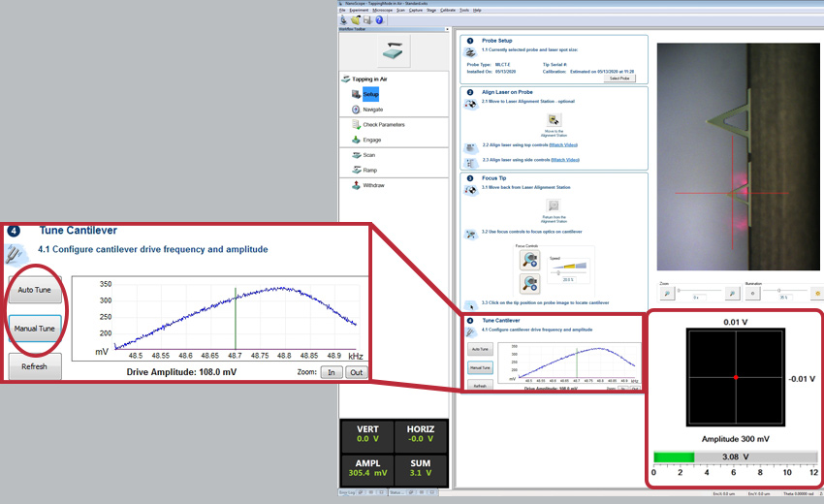Adjust the Illumination slider
The image size is (824, 504).
click(784, 290)
